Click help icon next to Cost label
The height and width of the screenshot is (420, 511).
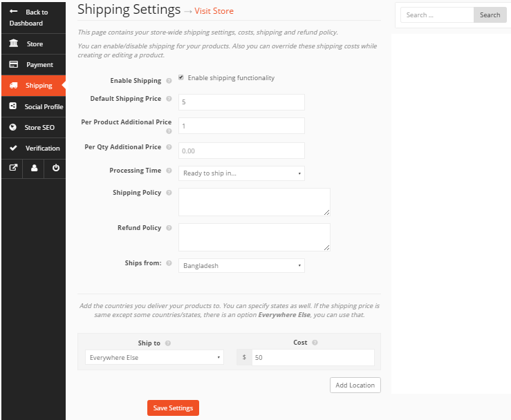click(x=315, y=343)
